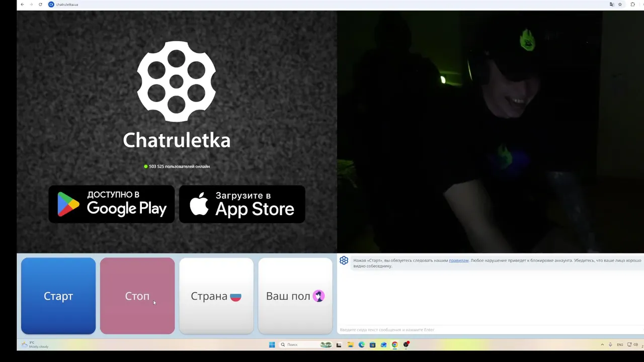Open the weather widget Mostly cloudy
Viewport: 644px width, 362px height.
click(x=35, y=344)
